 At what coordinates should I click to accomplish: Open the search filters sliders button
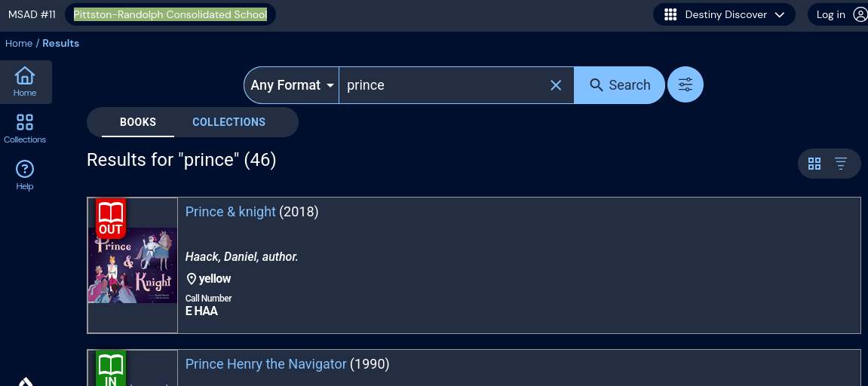coord(686,85)
